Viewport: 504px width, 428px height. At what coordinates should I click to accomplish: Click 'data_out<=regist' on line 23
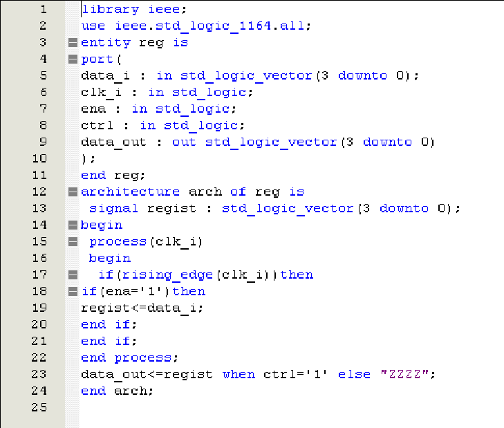147,375
